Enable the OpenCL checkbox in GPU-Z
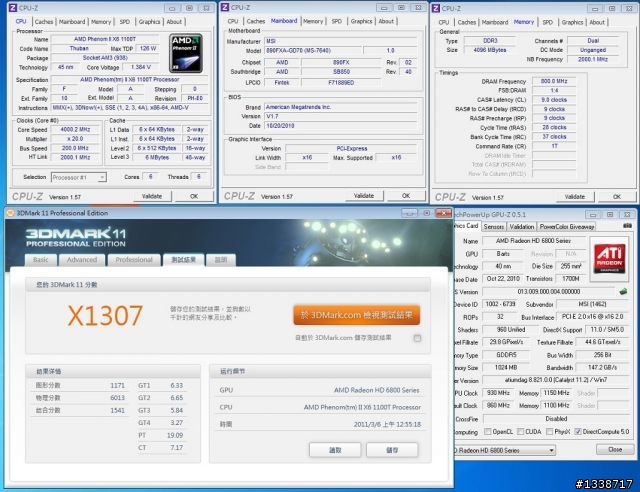This screenshot has height=492, width=640. (x=487, y=432)
